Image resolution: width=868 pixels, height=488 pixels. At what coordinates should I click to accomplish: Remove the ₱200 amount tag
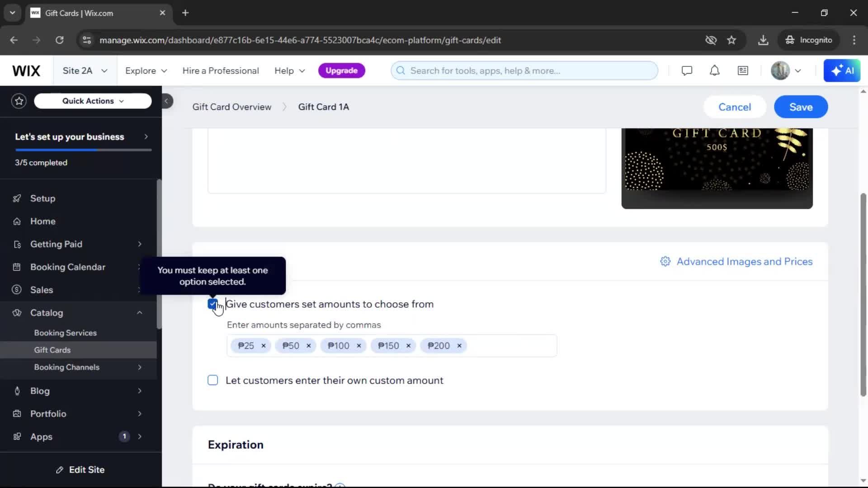click(459, 346)
